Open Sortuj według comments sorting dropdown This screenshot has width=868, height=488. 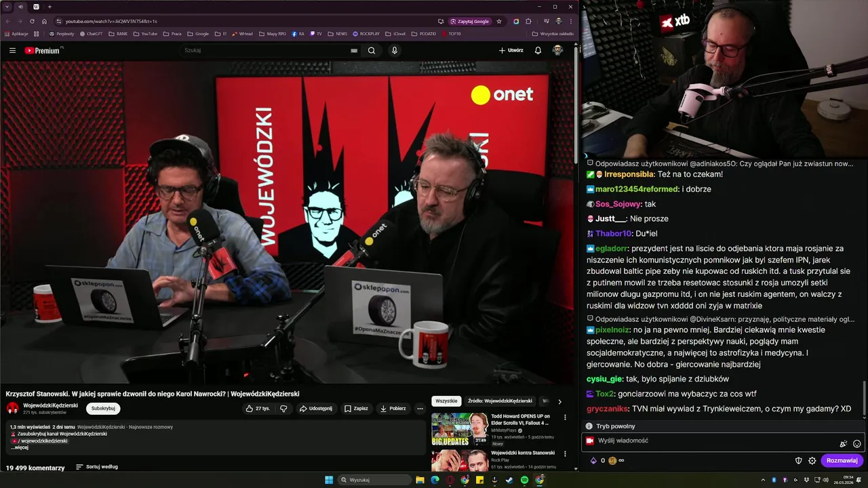click(96, 467)
